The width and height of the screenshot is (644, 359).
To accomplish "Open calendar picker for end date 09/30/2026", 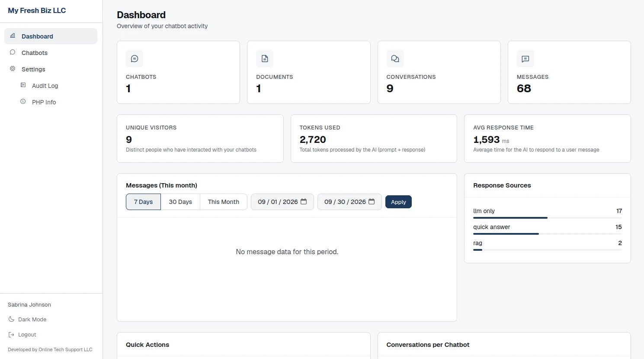I will [372, 202].
